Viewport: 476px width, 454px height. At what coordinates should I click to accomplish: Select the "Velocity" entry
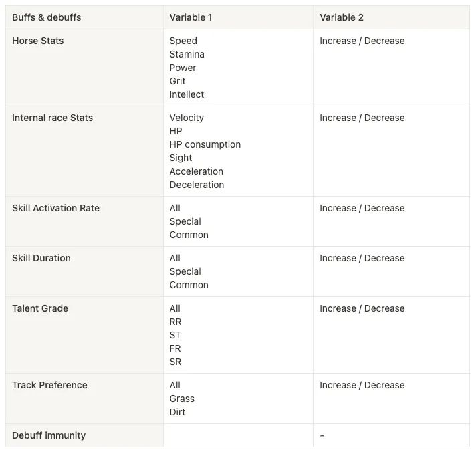coord(187,118)
